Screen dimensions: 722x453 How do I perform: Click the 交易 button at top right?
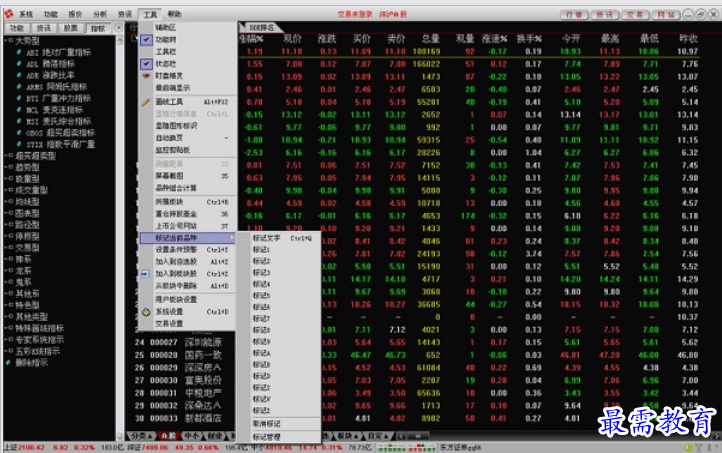coord(635,15)
